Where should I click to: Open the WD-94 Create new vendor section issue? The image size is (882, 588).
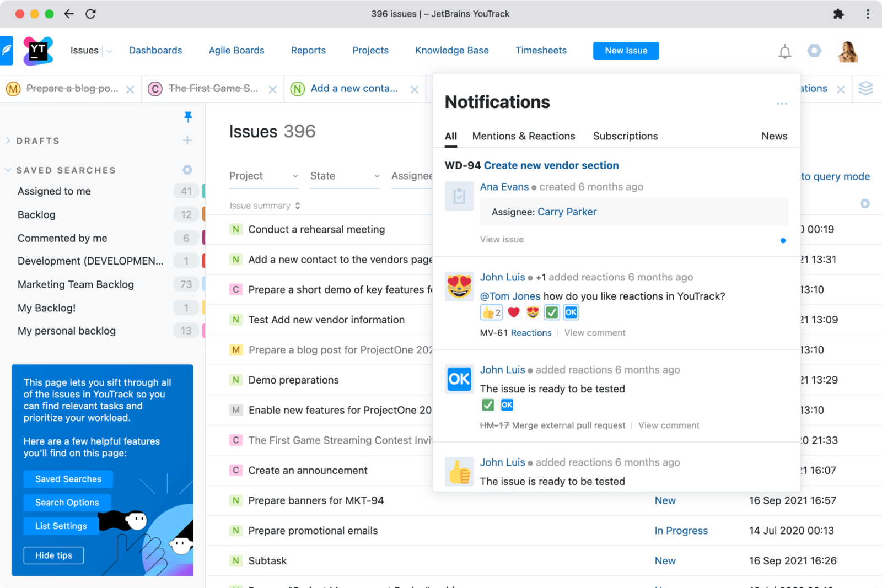coord(551,165)
